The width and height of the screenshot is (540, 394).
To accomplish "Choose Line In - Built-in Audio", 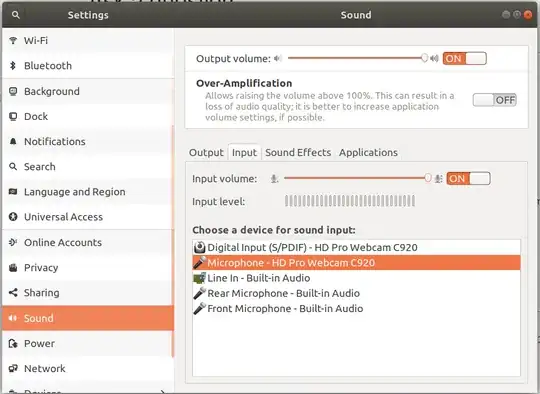I will (356, 278).
